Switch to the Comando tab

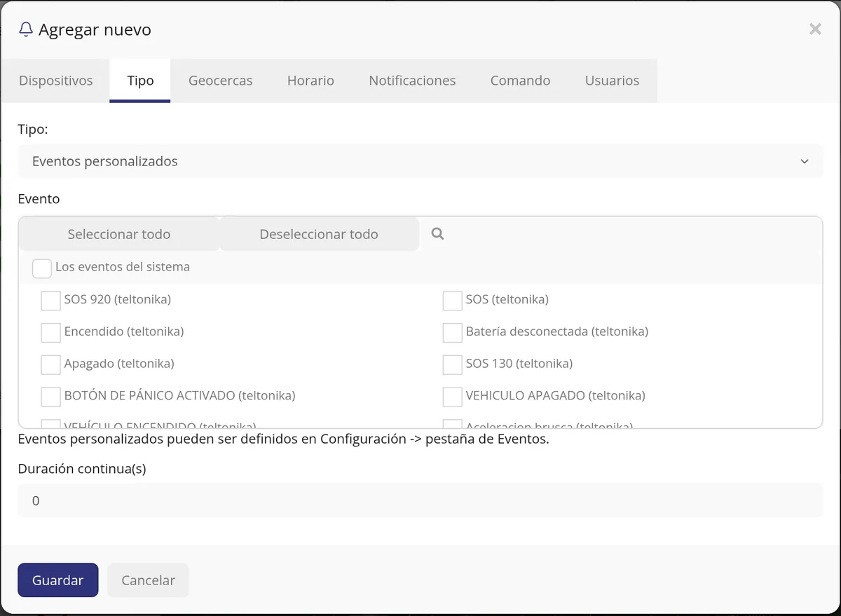(520, 81)
